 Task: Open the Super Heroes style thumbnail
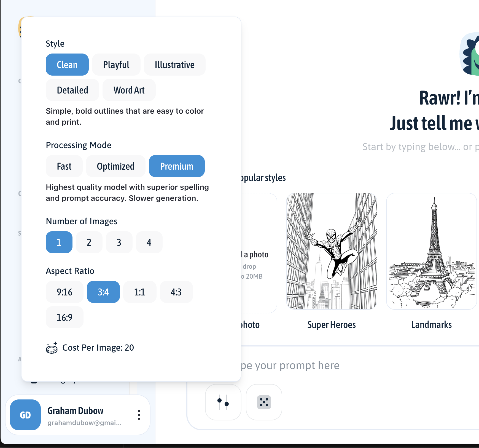tap(332, 251)
